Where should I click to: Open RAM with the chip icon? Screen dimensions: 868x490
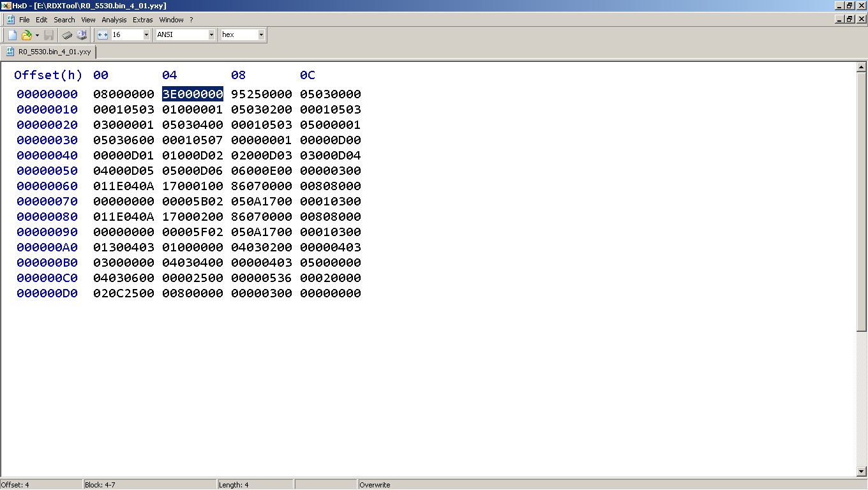coord(67,35)
